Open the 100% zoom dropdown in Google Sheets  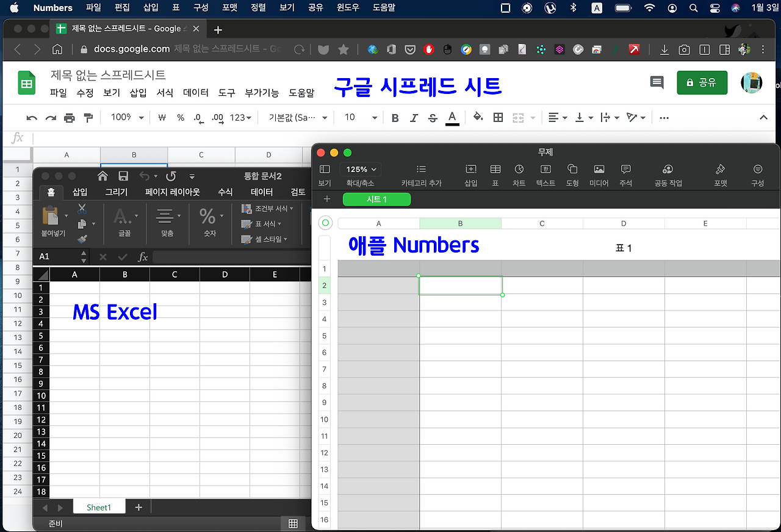coord(128,118)
